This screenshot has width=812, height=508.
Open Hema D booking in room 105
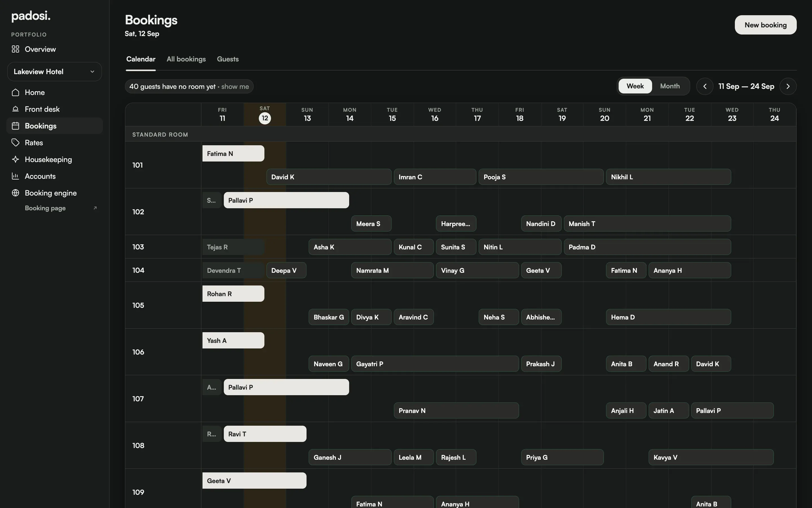coord(668,317)
